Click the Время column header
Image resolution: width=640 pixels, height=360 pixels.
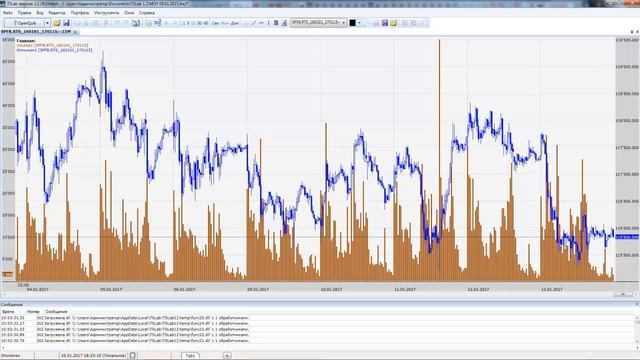pyautogui.click(x=8, y=311)
